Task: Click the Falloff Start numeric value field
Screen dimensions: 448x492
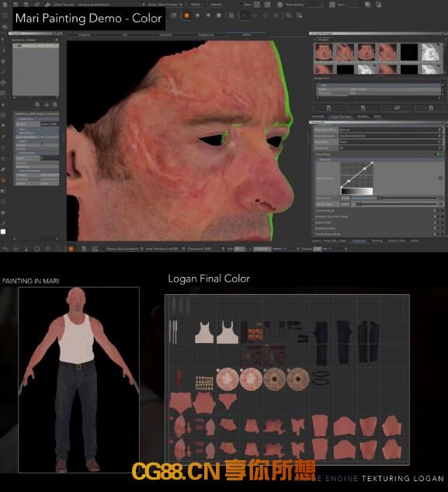Action: tap(345, 199)
